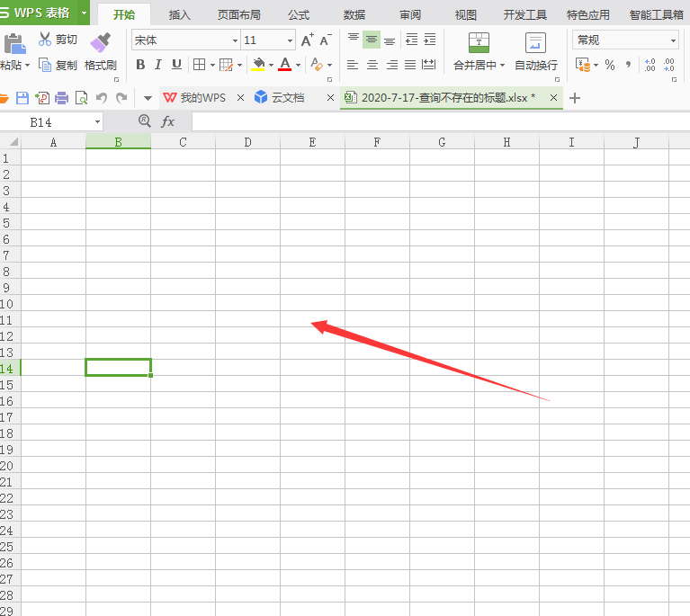The width and height of the screenshot is (690, 616).
Task: Open the 公式 (Formulas) ribbon tab
Action: coord(299,14)
